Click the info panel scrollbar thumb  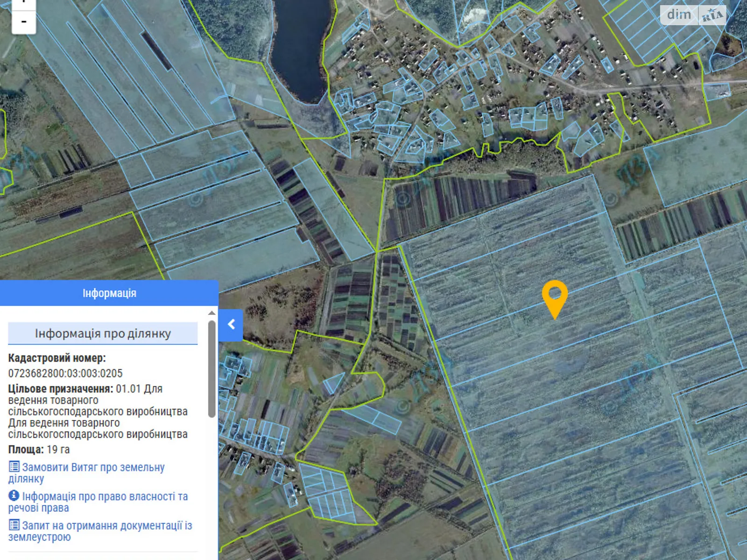(x=212, y=369)
